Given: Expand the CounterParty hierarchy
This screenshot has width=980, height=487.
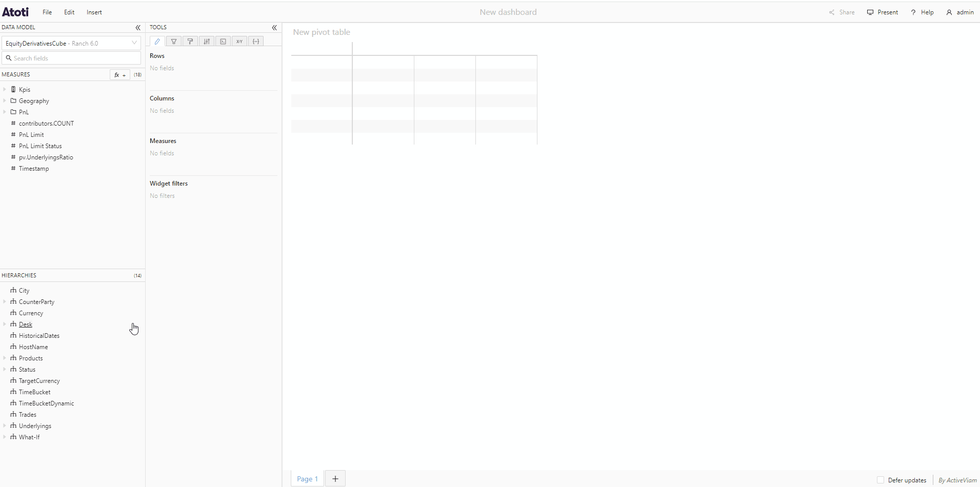Looking at the screenshot, I should [x=5, y=301].
